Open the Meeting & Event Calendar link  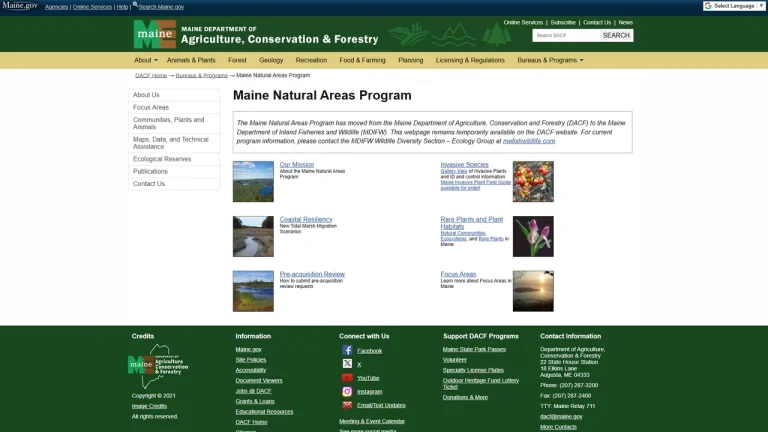pos(372,421)
